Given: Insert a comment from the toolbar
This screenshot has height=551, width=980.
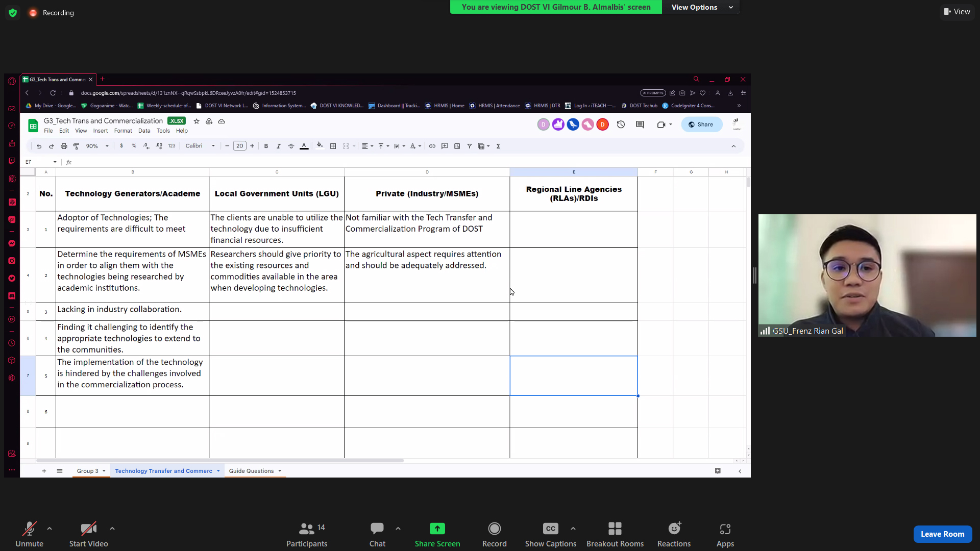Looking at the screenshot, I should coord(445,146).
